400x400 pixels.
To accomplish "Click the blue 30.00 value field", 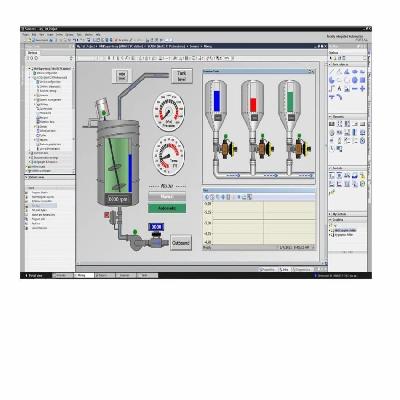I will [156, 227].
